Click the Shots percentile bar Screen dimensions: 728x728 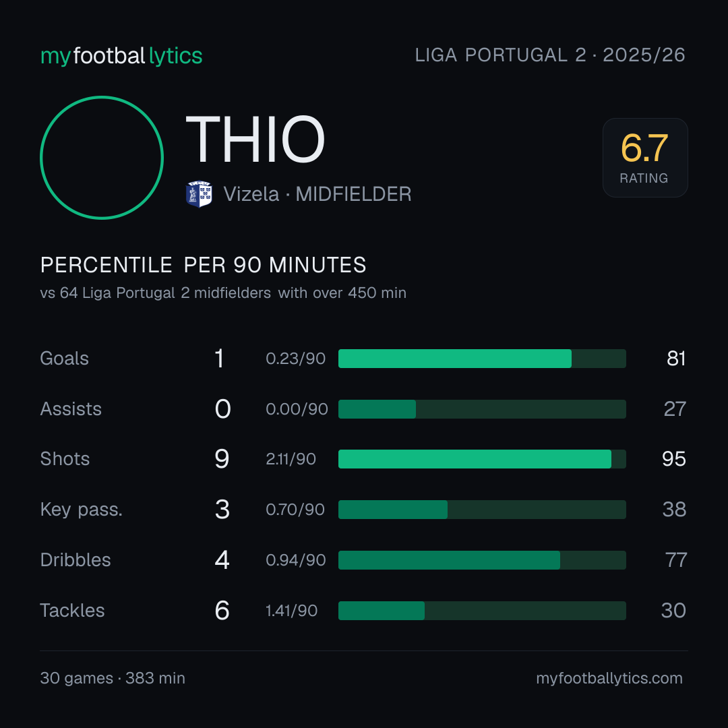tap(482, 459)
